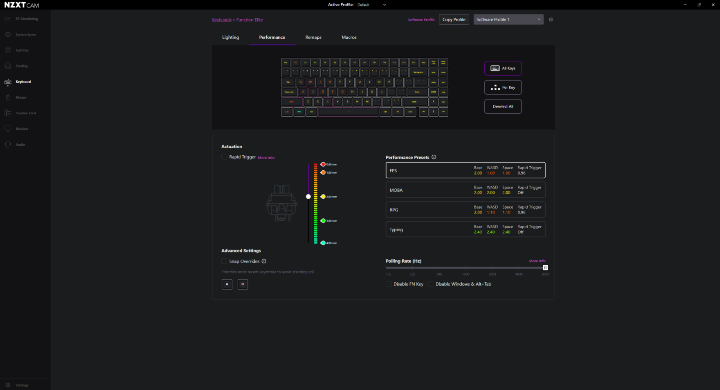Apply the Typing performance preset
Screen dimensions: 720x390
coord(466,229)
